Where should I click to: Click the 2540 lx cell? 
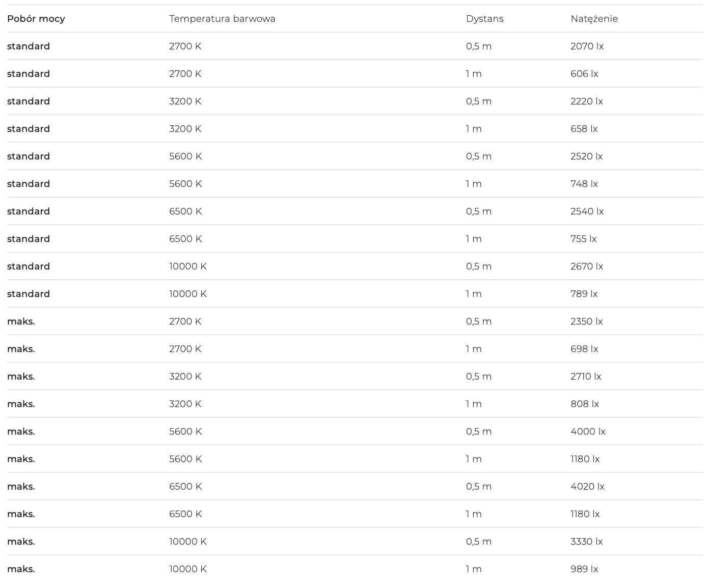[x=587, y=211]
